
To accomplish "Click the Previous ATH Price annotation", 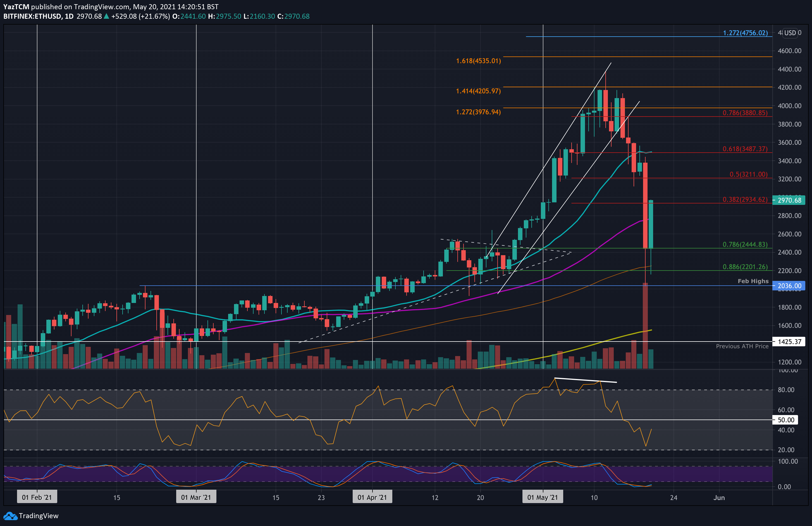I will coord(742,346).
